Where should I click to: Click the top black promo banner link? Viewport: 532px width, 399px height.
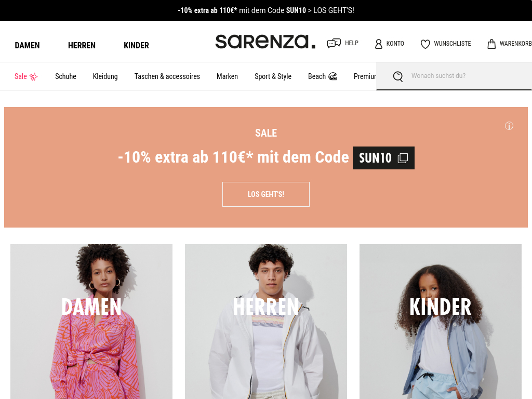[266, 10]
